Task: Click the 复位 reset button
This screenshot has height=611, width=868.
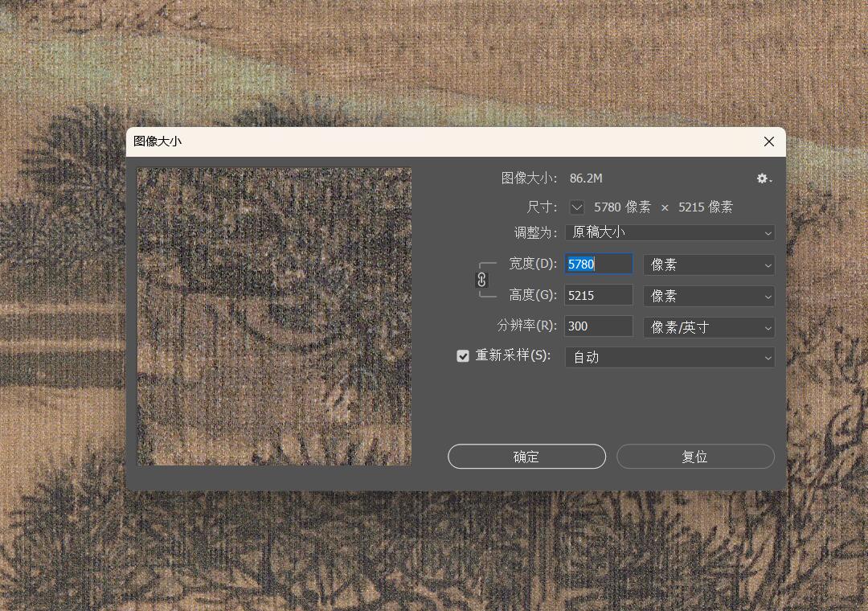Action: 695,457
